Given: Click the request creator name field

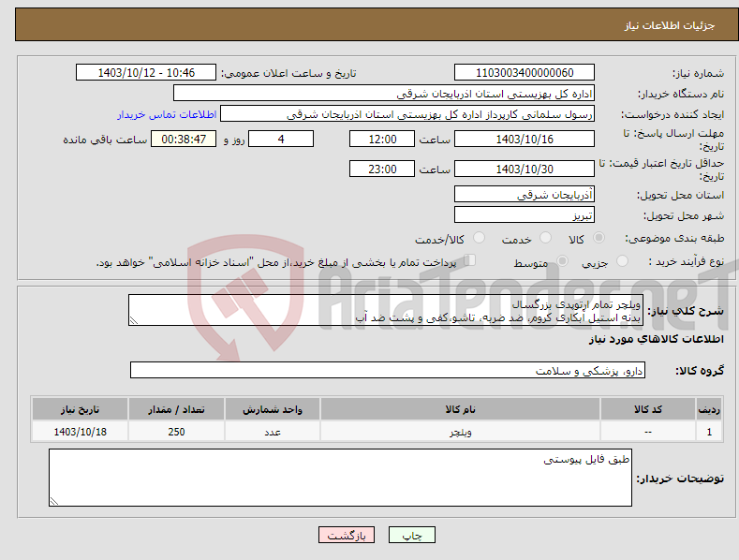Looking at the screenshot, I should point(407,114).
